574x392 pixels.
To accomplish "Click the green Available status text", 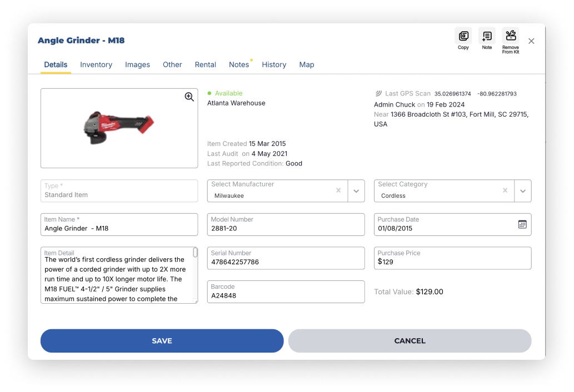I will click(x=228, y=93).
